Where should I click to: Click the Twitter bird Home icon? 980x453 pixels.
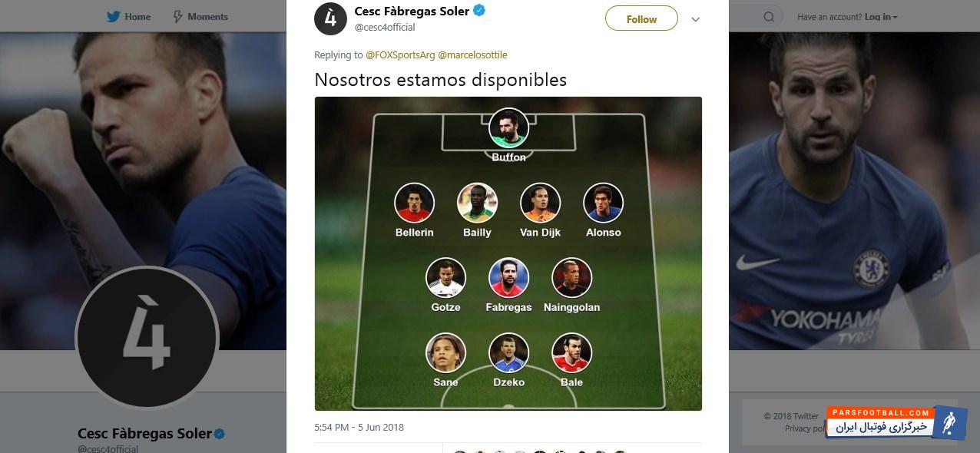[x=113, y=16]
